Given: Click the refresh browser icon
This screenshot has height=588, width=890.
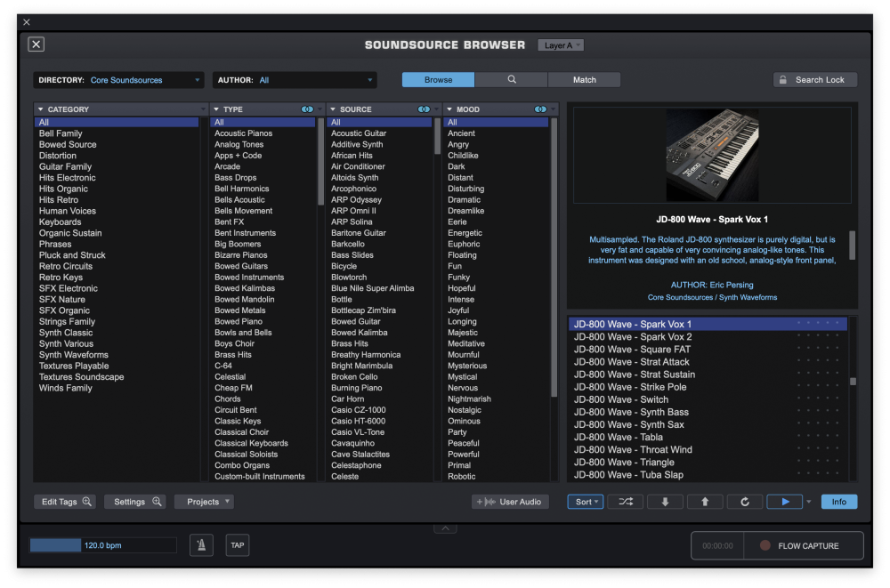Looking at the screenshot, I should tap(745, 502).
